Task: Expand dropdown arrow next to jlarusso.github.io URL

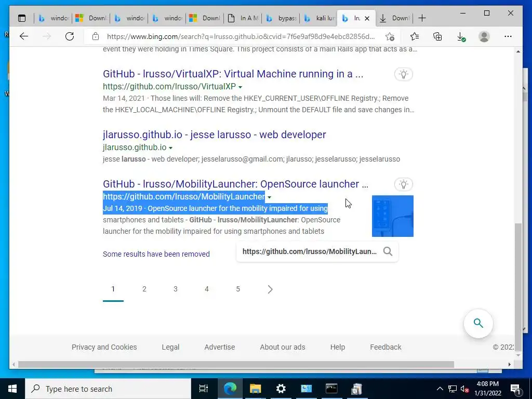Action: pos(170,148)
